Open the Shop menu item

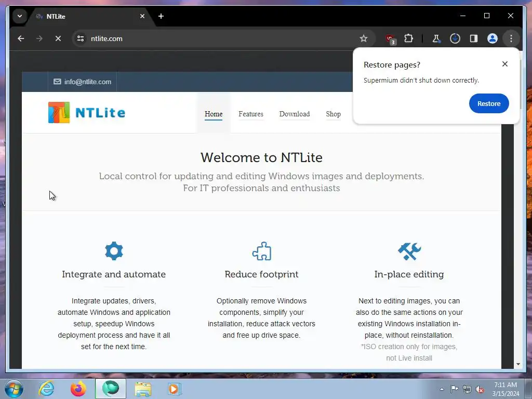pos(333,114)
